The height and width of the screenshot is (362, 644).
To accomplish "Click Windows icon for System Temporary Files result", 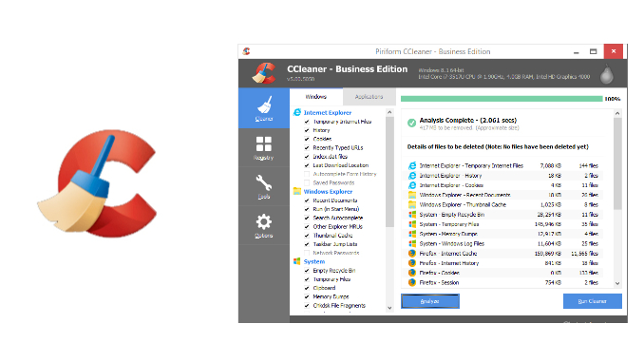I will 412,224.
